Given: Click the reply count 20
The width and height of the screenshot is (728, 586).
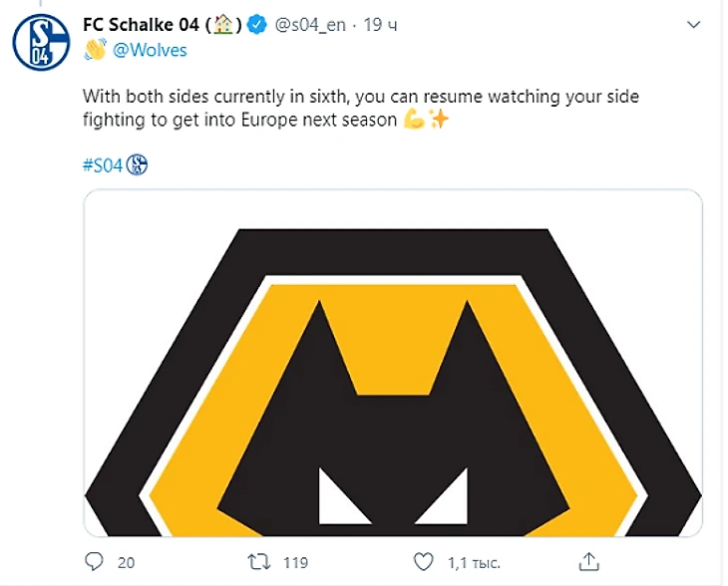Looking at the screenshot, I should [x=126, y=563].
